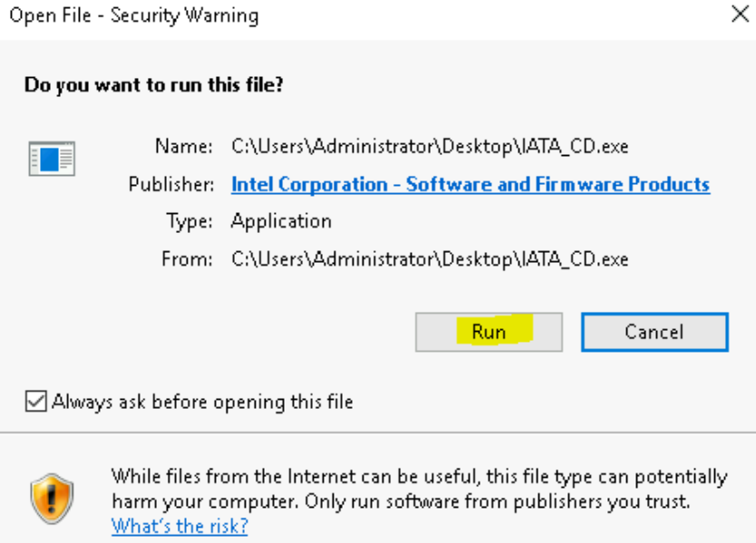The width and height of the screenshot is (756, 543).
Task: Open the "What's the risk?" link
Action: (x=179, y=526)
